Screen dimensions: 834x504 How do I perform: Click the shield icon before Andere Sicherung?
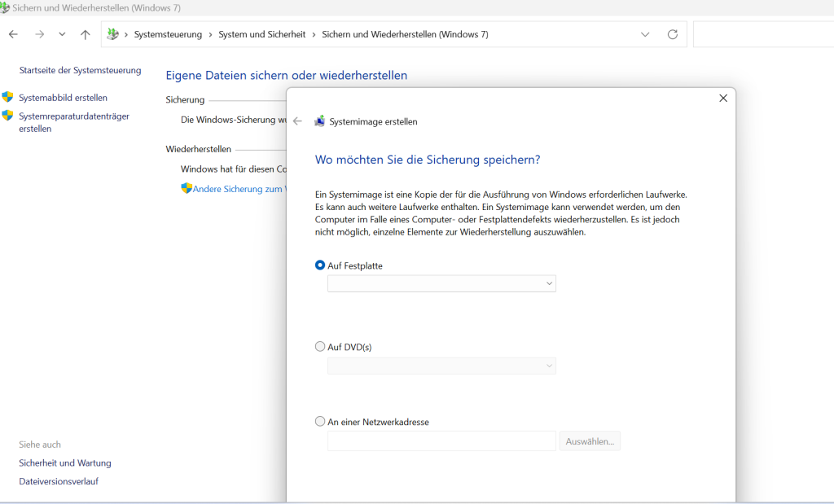click(187, 188)
